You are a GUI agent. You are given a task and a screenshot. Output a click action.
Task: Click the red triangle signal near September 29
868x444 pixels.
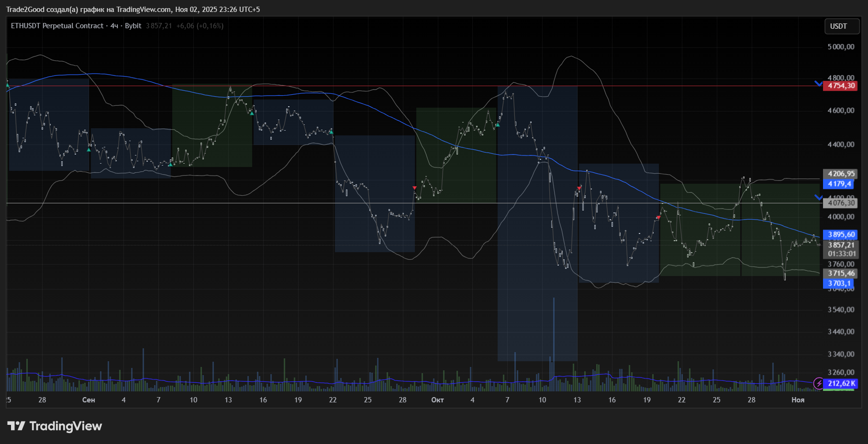[x=414, y=188]
